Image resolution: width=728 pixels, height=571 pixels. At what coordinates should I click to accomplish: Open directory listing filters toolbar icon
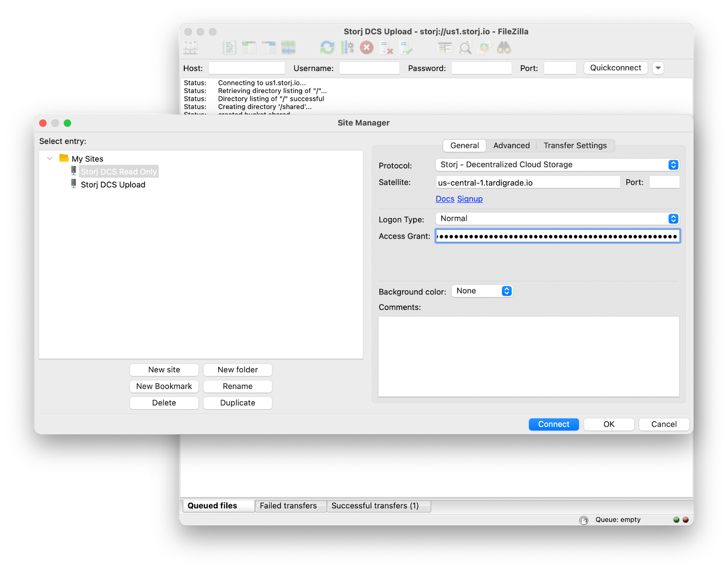[x=445, y=48]
